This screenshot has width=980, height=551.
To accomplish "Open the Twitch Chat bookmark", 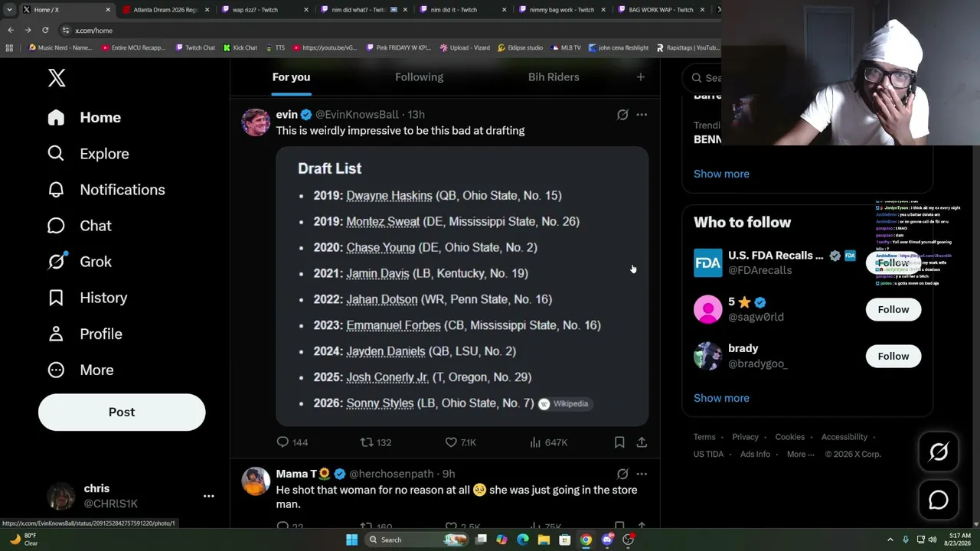I will click(195, 47).
